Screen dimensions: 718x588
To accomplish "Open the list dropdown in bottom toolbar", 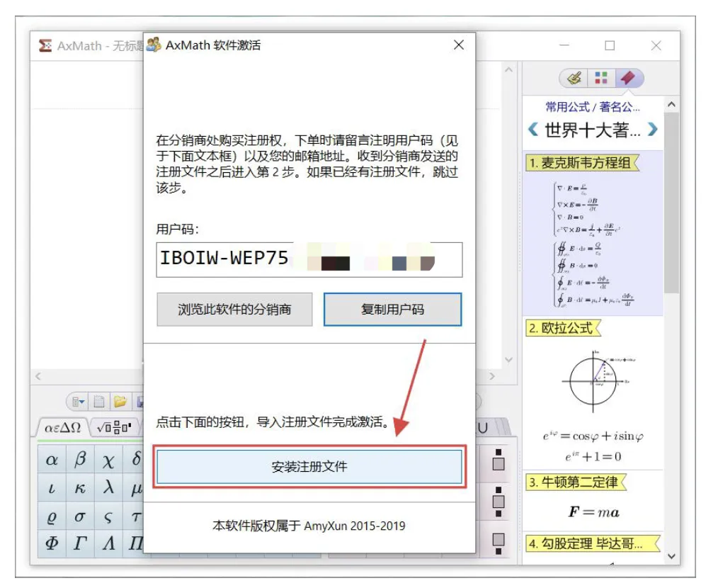I will coord(79,402).
